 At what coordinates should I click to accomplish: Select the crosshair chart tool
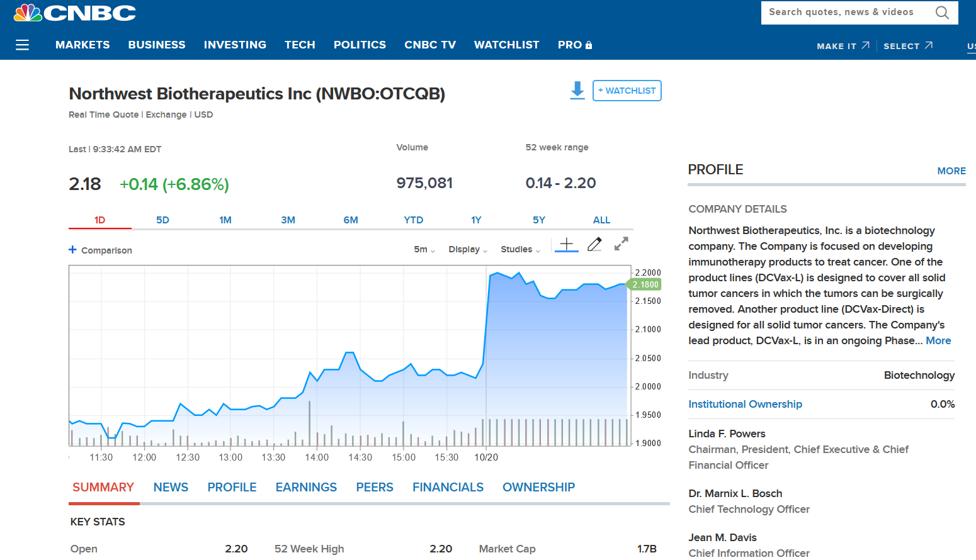pos(567,244)
